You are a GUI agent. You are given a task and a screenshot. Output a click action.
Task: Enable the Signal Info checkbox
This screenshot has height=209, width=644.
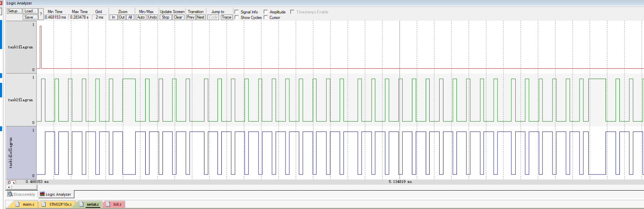(237, 12)
